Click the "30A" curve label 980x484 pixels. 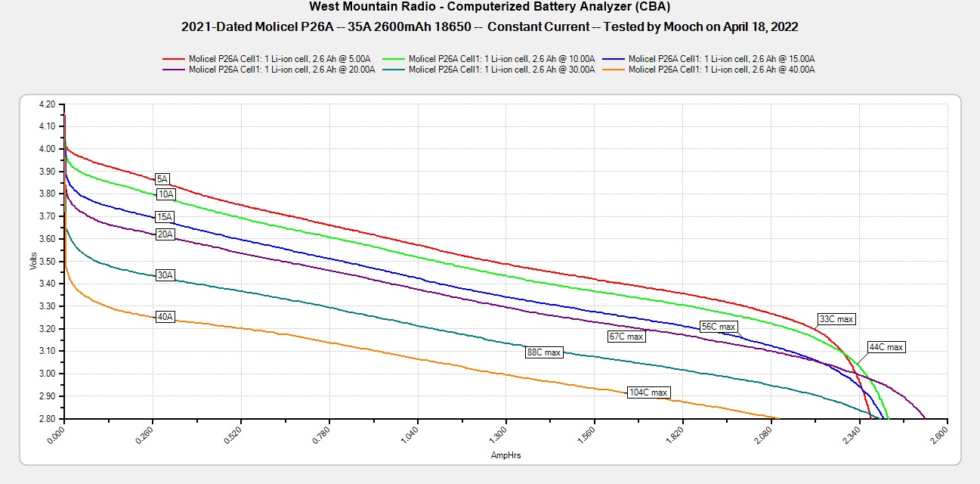point(165,275)
